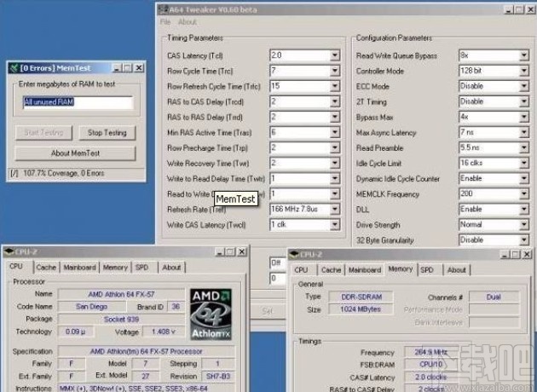Open About MemTest dialog

(x=75, y=153)
